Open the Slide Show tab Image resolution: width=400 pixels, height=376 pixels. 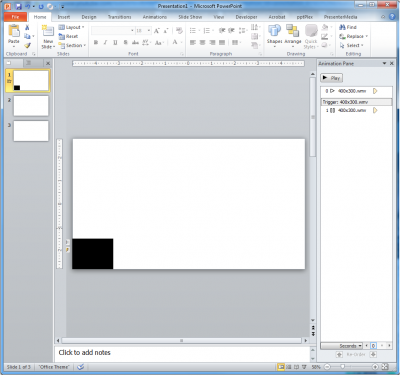pyautogui.click(x=190, y=17)
